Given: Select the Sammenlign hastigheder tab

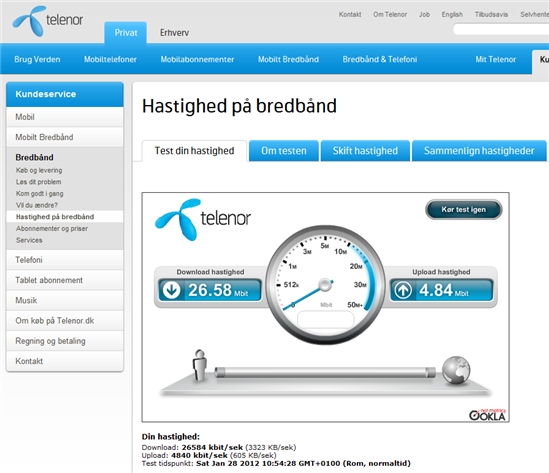Looking at the screenshot, I should click(479, 151).
